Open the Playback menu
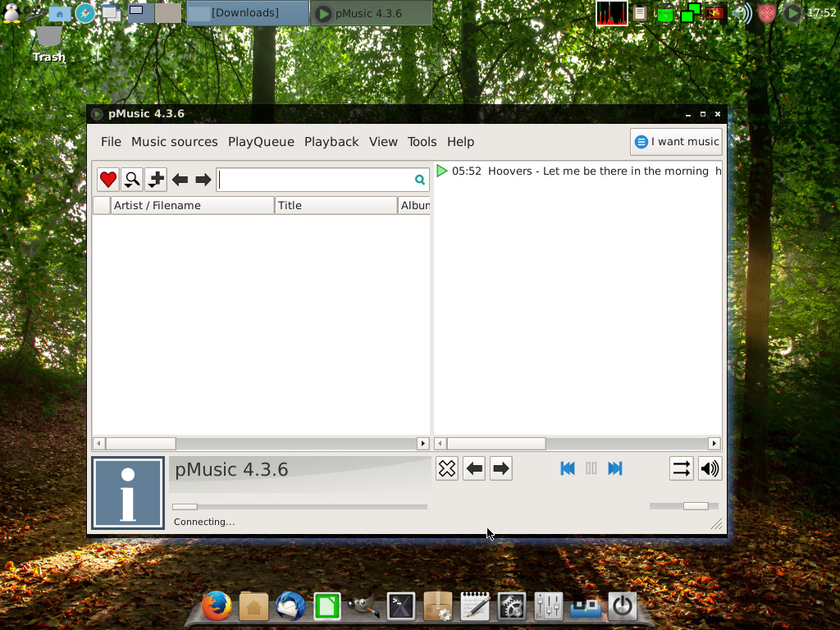Image resolution: width=840 pixels, height=630 pixels. (331, 141)
